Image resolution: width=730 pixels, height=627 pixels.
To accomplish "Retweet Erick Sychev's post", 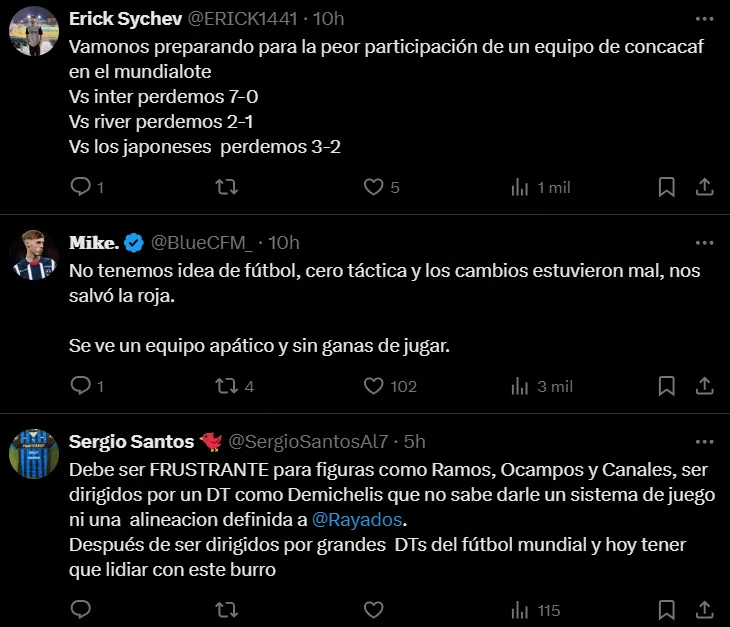I will [227, 187].
